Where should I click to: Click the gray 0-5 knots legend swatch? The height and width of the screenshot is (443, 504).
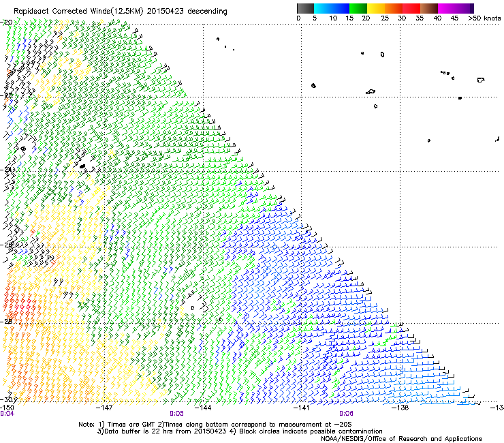305,8
